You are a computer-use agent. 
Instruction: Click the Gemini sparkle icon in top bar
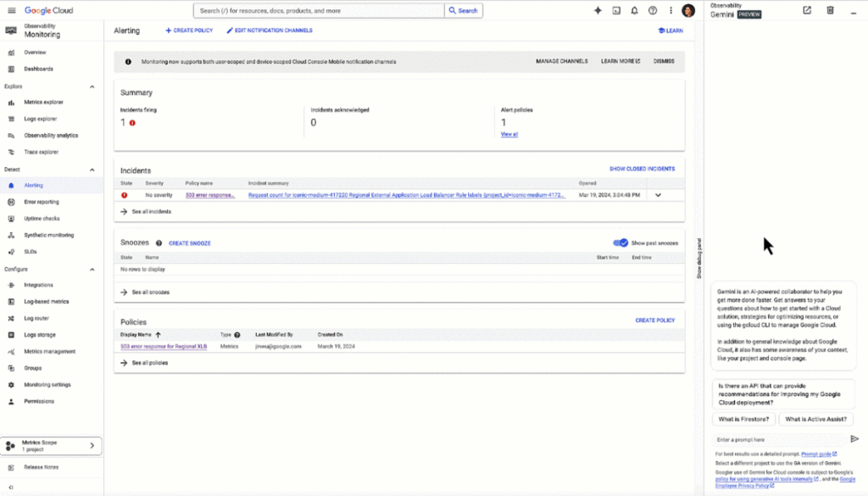[x=598, y=10]
